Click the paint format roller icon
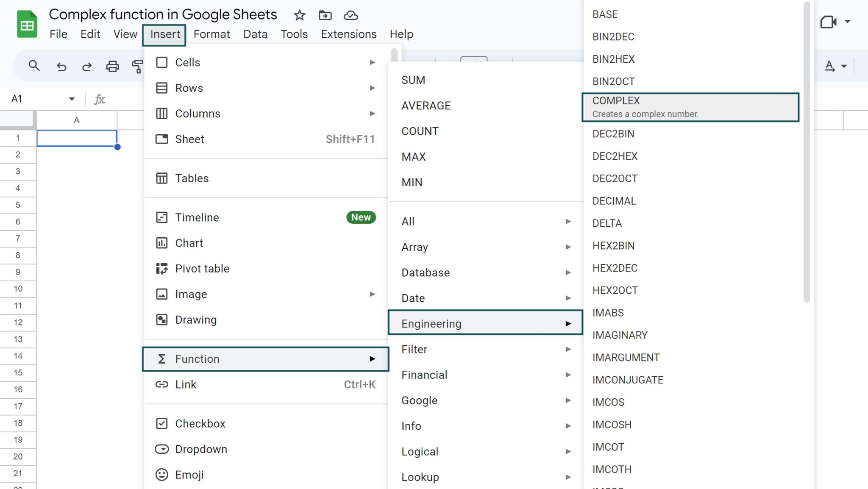868x489 pixels. coord(137,66)
